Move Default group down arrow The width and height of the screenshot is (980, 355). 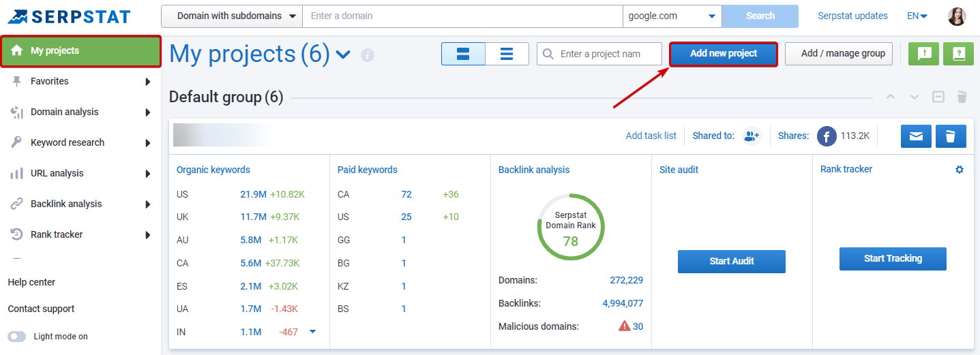tap(915, 97)
